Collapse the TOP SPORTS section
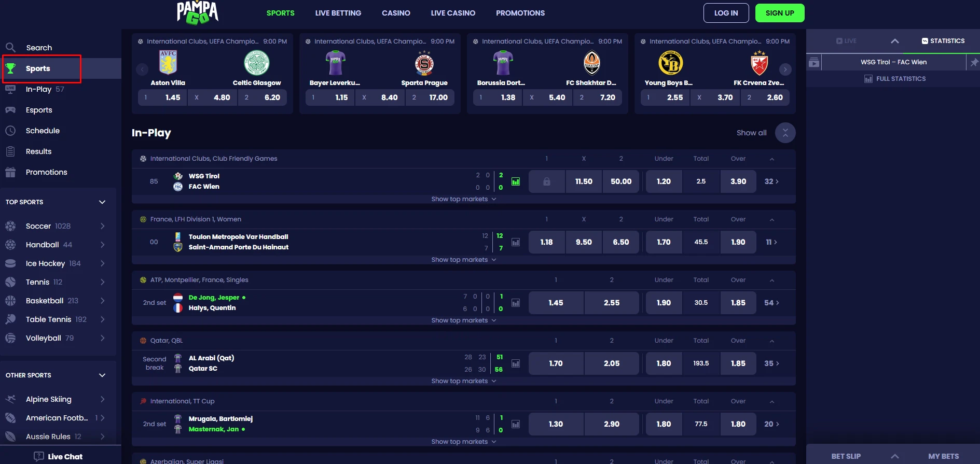 click(x=102, y=202)
